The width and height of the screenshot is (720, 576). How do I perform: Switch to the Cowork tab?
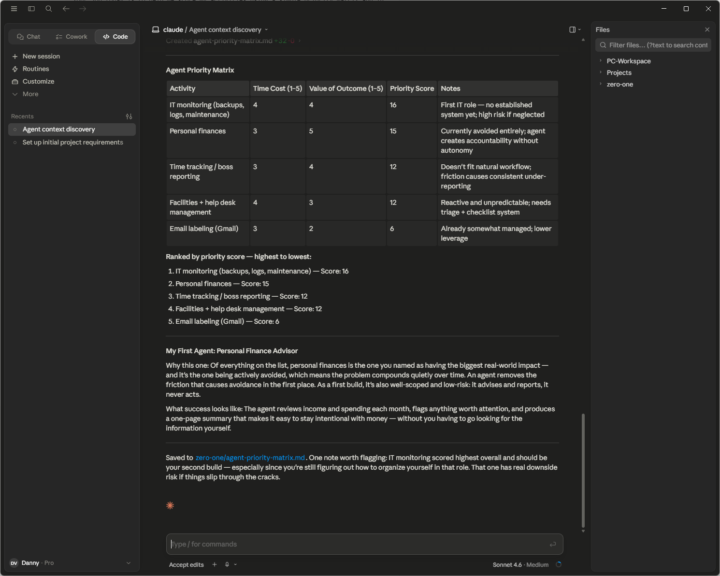71,37
